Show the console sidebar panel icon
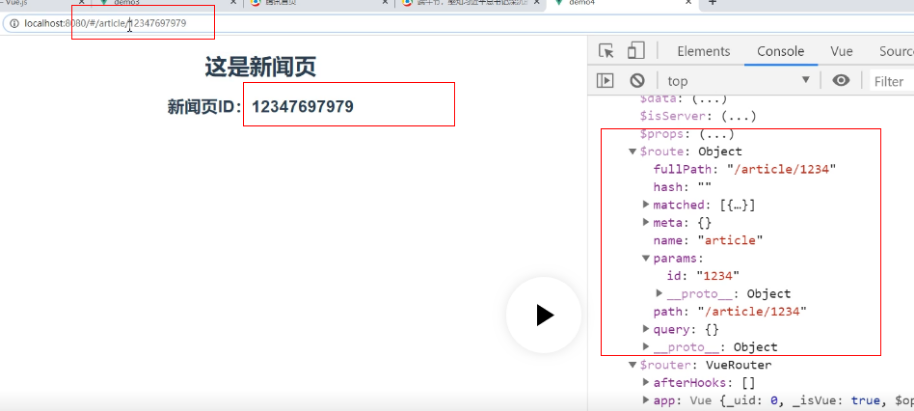The height and width of the screenshot is (411, 914). click(605, 81)
